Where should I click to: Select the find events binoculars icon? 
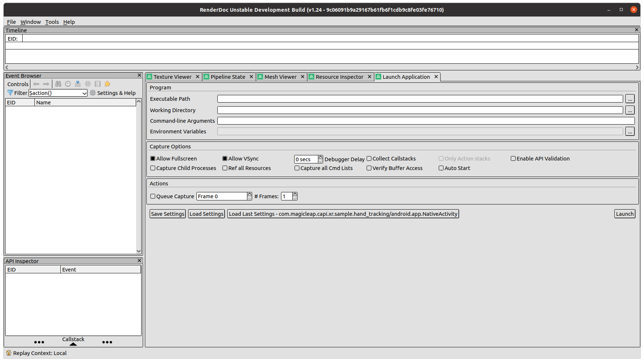[x=58, y=84]
